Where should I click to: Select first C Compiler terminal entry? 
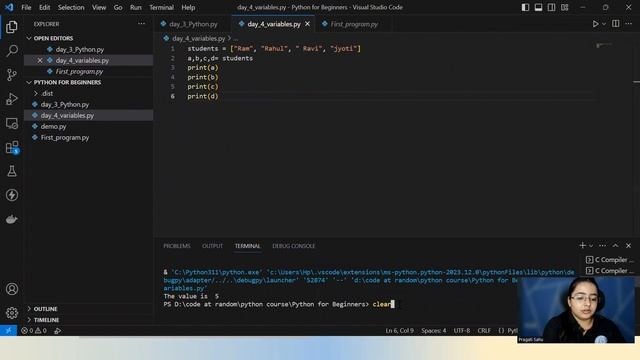tap(609, 260)
